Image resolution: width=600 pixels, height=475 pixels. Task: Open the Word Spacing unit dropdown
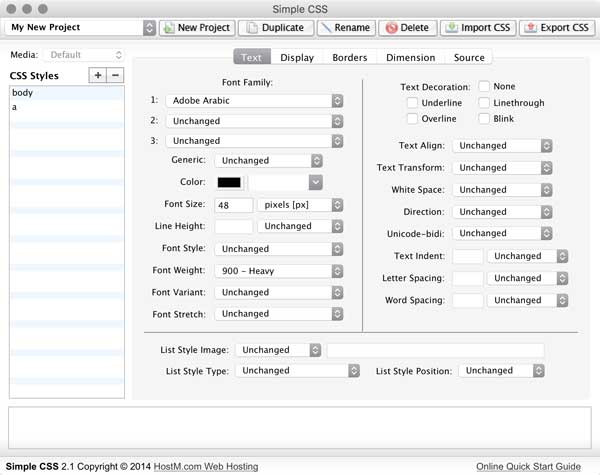527,300
